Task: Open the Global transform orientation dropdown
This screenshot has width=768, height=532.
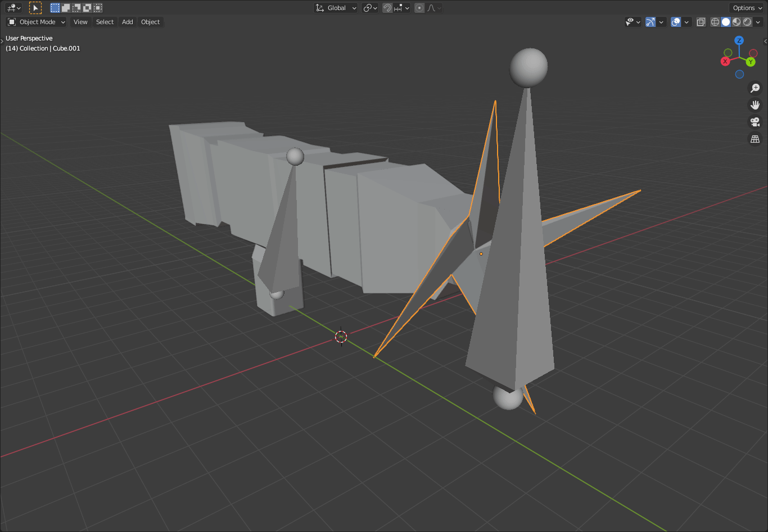Action: coord(336,8)
